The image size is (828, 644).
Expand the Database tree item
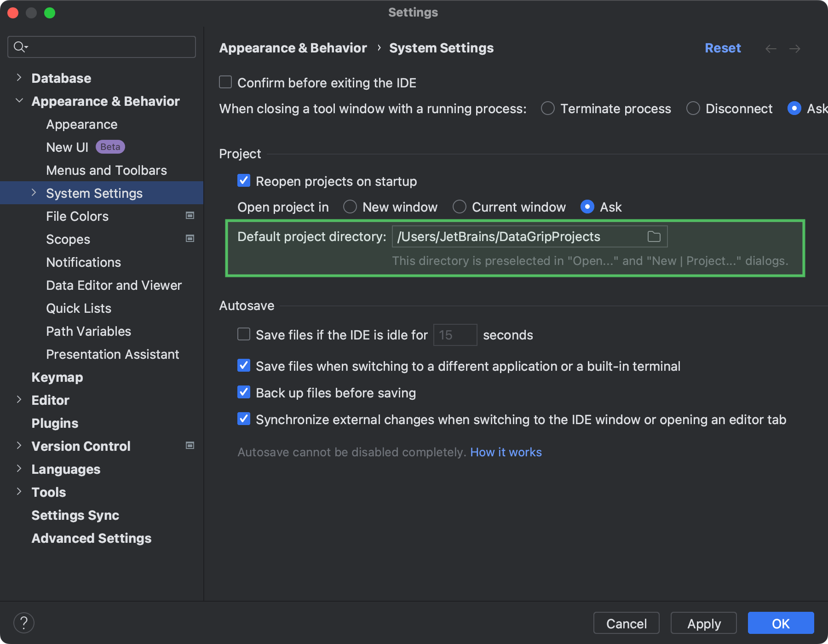click(x=19, y=77)
